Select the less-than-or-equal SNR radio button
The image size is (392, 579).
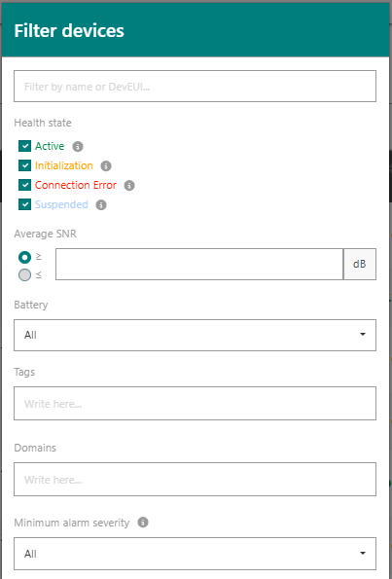tap(24, 275)
